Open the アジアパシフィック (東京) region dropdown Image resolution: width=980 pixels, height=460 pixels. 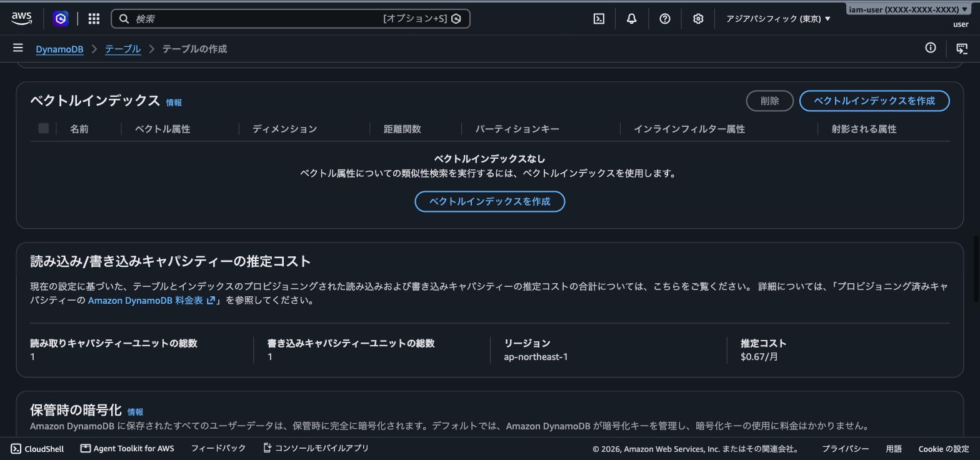(778, 19)
